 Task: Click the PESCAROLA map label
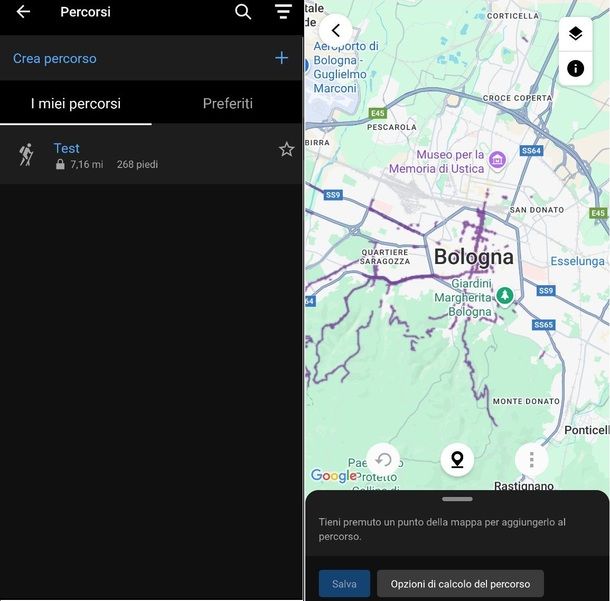392,127
